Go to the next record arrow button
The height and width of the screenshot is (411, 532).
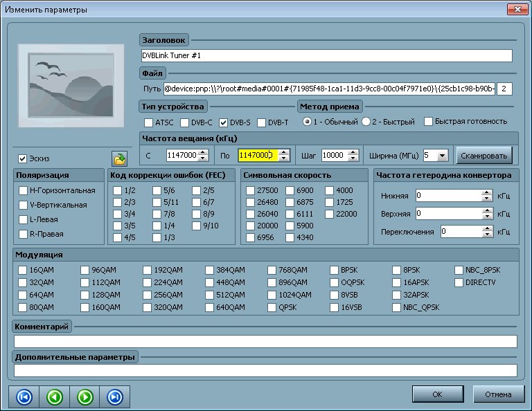[85, 396]
